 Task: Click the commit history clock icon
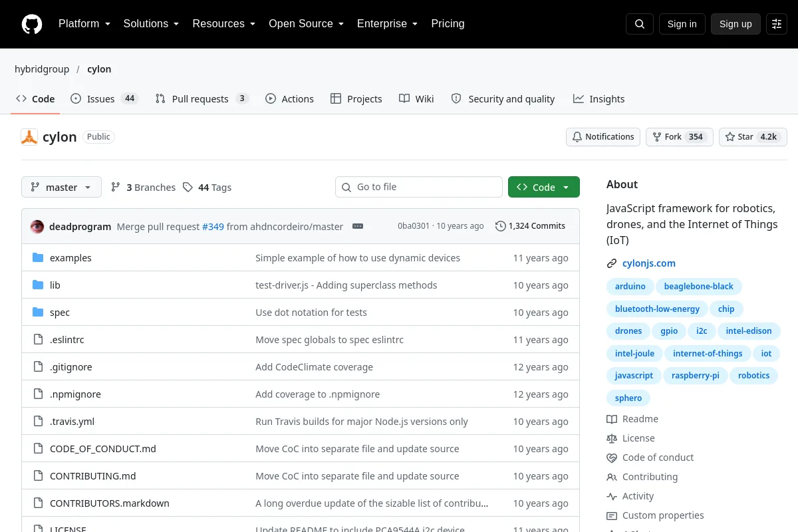click(x=501, y=226)
